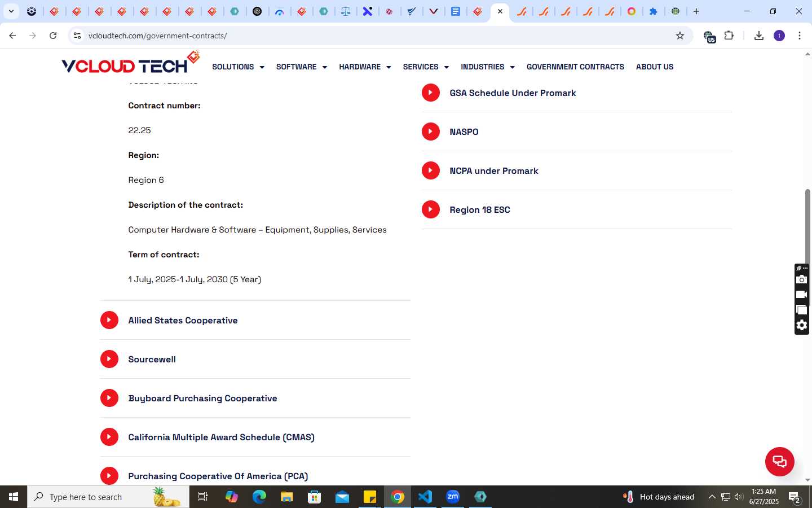Open the Chrome downloads icon

(x=759, y=36)
